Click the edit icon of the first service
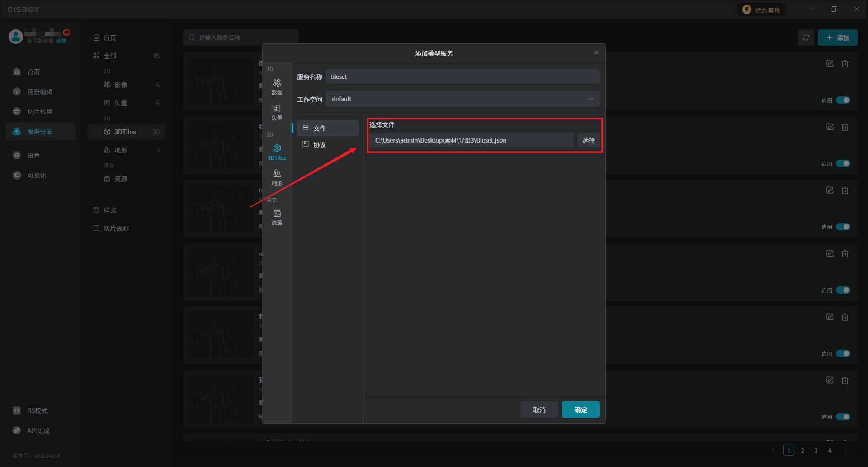Screen dimensions: 868x467 tap(830, 64)
